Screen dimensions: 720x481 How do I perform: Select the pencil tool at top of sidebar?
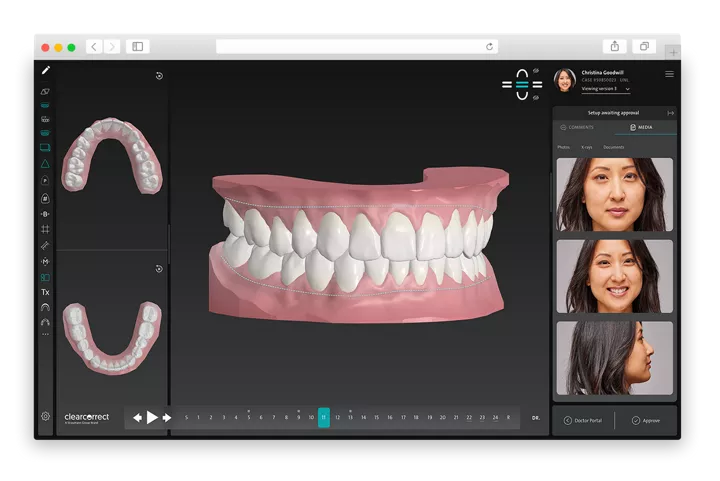[45, 70]
